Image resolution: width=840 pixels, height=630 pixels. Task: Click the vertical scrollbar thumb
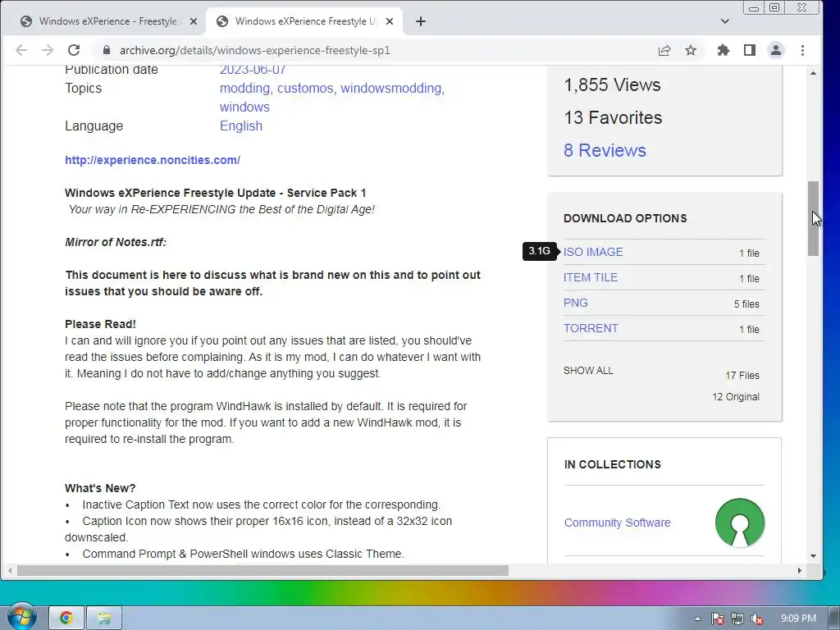(813, 218)
